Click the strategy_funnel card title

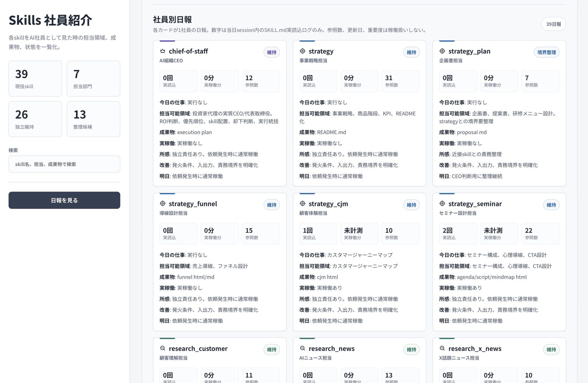[193, 204]
